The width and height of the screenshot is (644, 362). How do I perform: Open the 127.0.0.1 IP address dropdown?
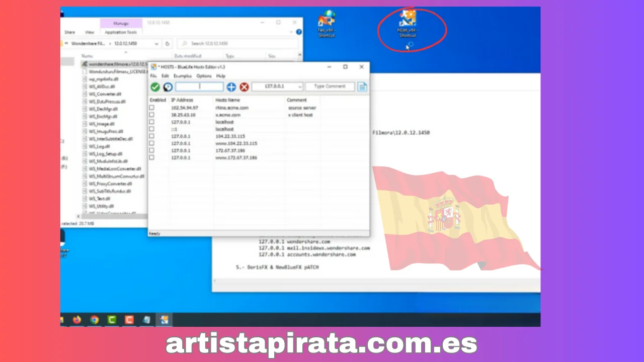point(299,87)
